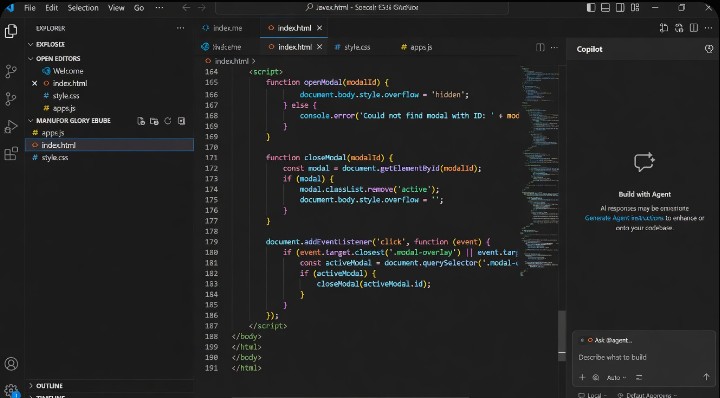This screenshot has width=720, height=398.
Task: Toggle the primary side bar layout button
Action: click(x=591, y=8)
